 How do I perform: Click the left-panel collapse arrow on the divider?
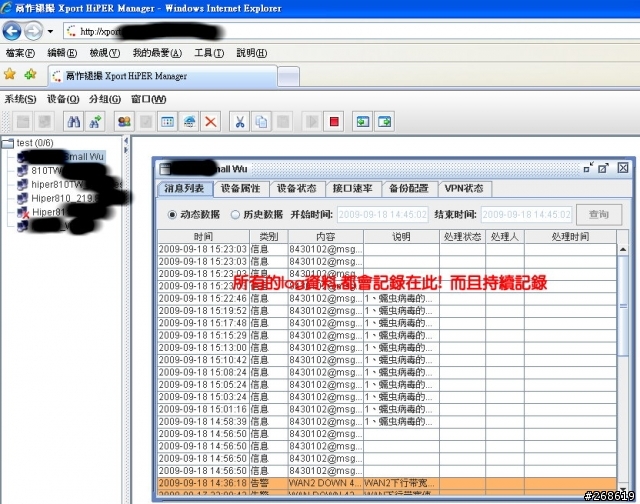pos(126,141)
